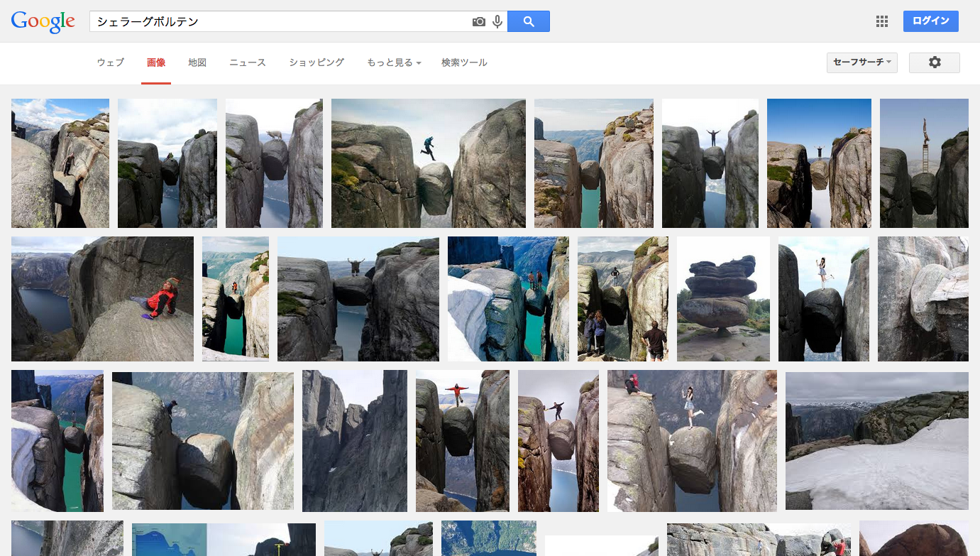Open the 検索ツール options
980x556 pixels.
[464, 62]
